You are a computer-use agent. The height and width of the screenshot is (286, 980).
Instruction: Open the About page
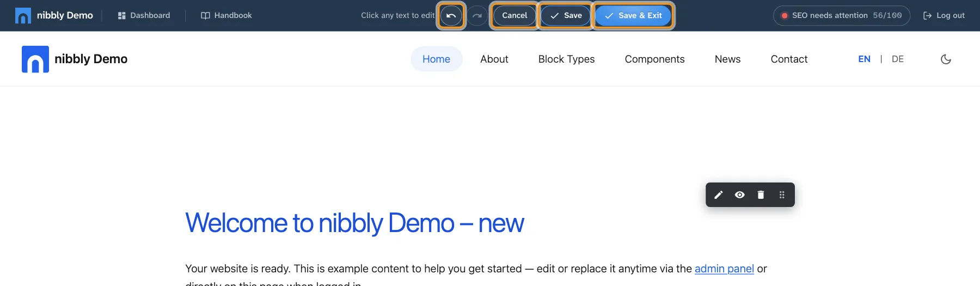tap(494, 59)
